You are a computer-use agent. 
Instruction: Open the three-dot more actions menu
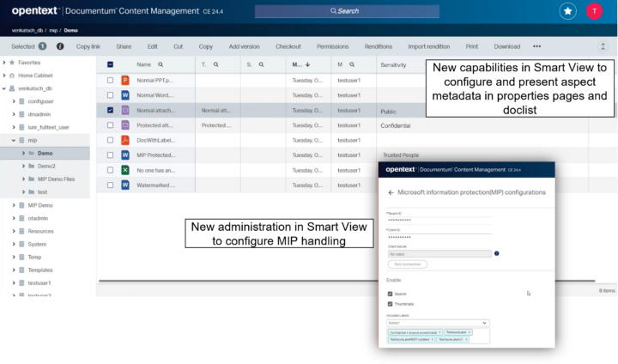click(x=536, y=46)
